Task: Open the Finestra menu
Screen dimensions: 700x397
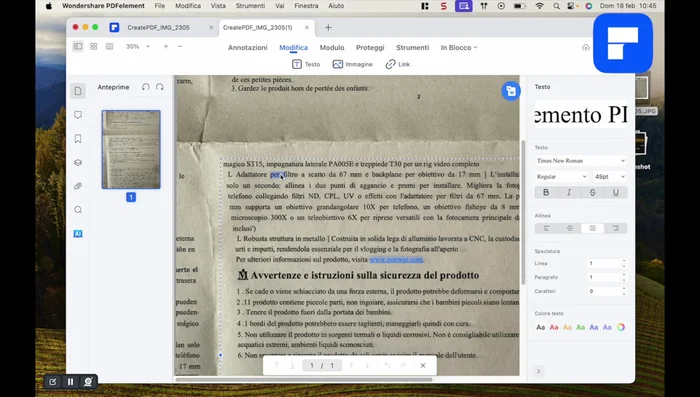Action: click(306, 6)
